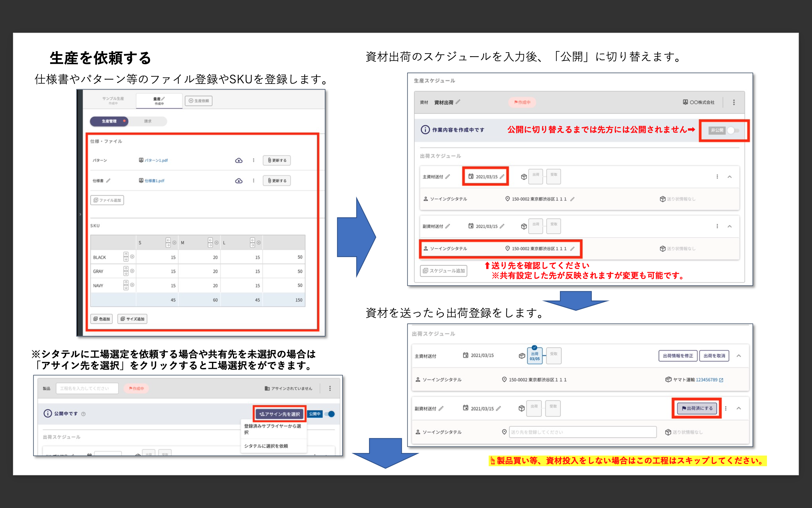Delete the GRAY color row
This screenshot has height=508, width=812.
(132, 271)
